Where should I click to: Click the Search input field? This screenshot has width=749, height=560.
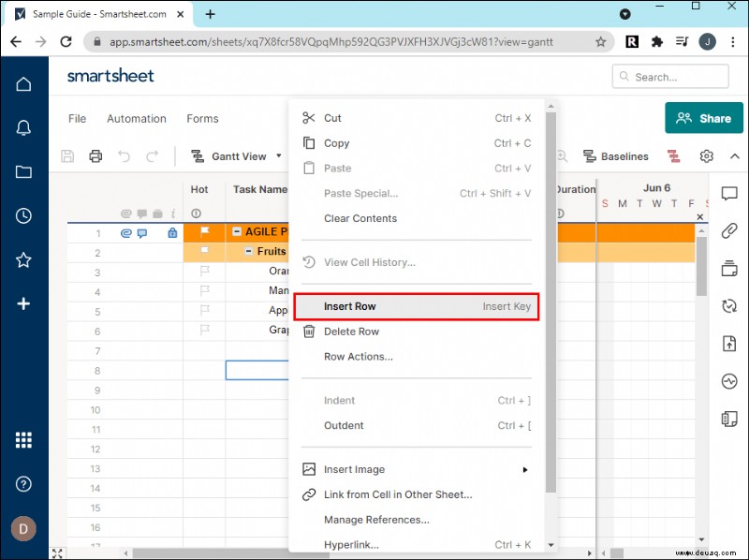pyautogui.click(x=670, y=77)
